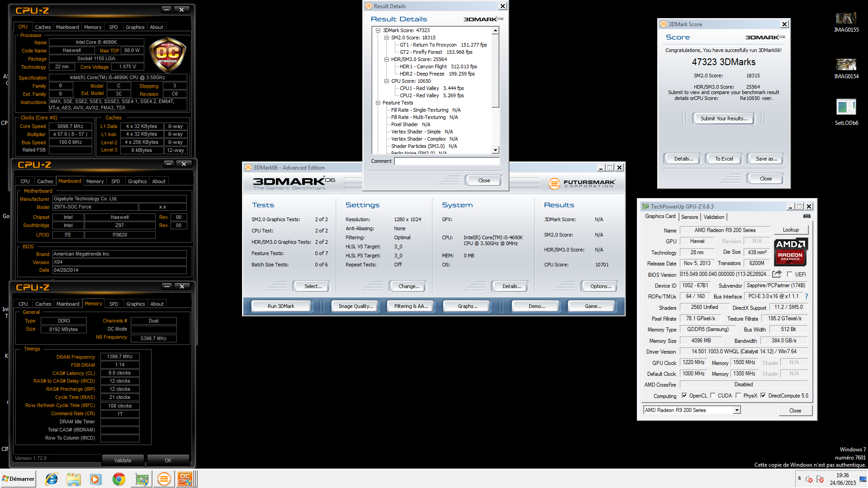Switch to the Sensors tab in GPU-Z
The height and width of the screenshot is (488, 868).
689,217
